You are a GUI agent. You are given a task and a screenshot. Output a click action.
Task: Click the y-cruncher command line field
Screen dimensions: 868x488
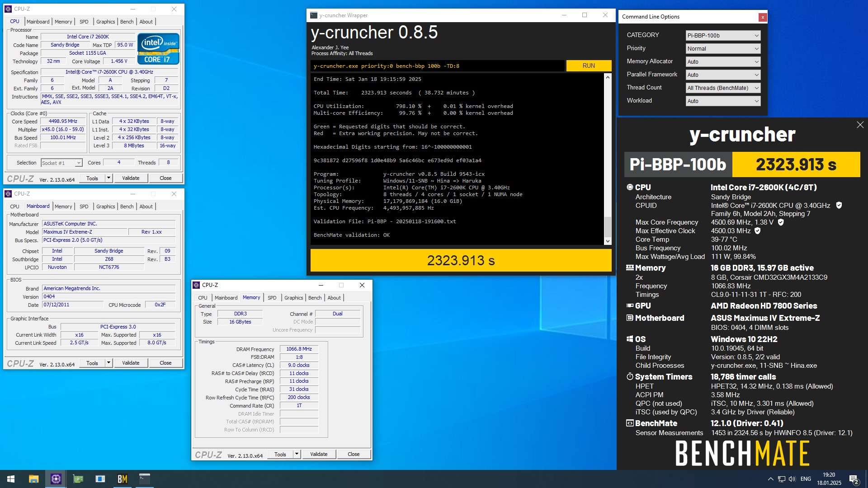point(438,66)
